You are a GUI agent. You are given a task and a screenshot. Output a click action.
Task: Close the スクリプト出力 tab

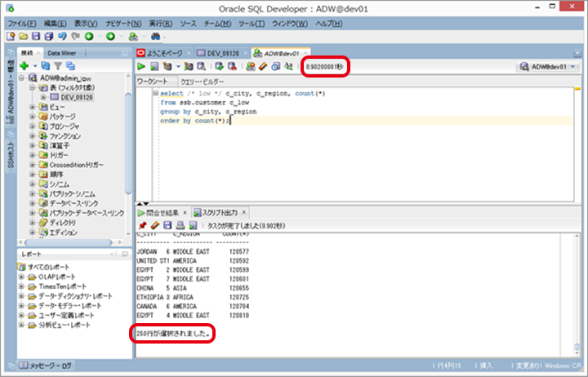[243, 212]
